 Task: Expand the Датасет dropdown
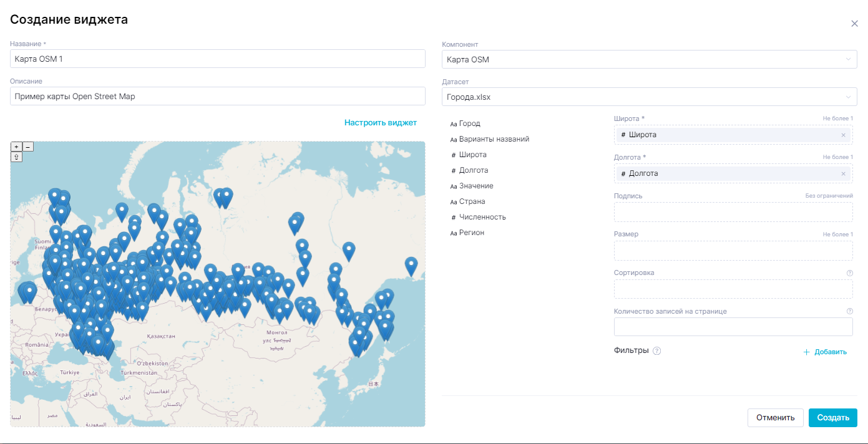pyautogui.click(x=649, y=97)
